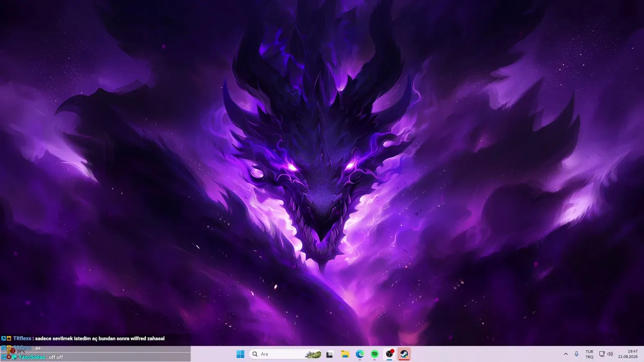Open the TUR TRQ keyboard language switcher
The image size is (644, 362).
pyautogui.click(x=589, y=354)
